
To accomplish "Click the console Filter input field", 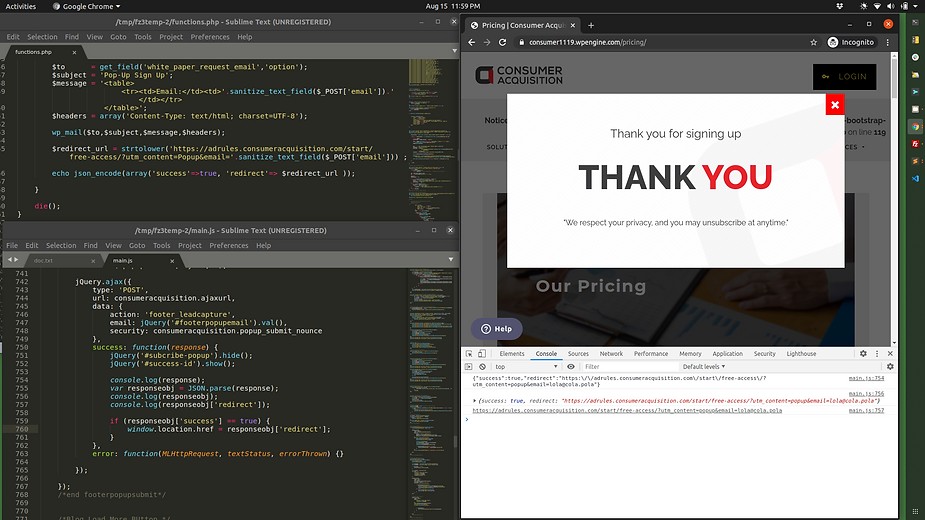I will tap(628, 367).
